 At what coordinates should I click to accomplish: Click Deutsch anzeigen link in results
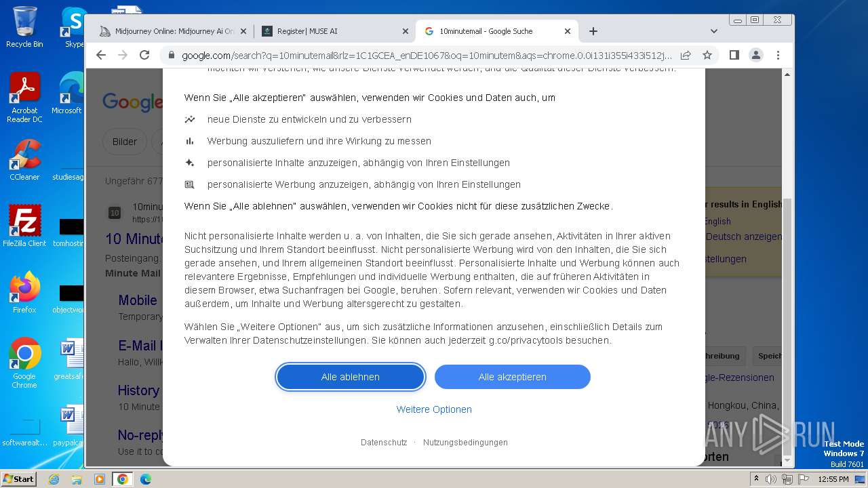(x=744, y=237)
